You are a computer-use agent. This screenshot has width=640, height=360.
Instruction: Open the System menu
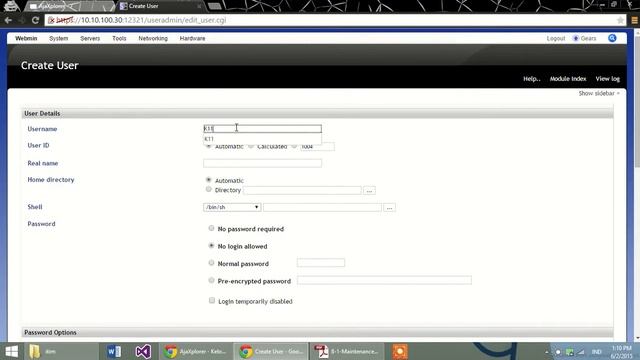tap(58, 38)
